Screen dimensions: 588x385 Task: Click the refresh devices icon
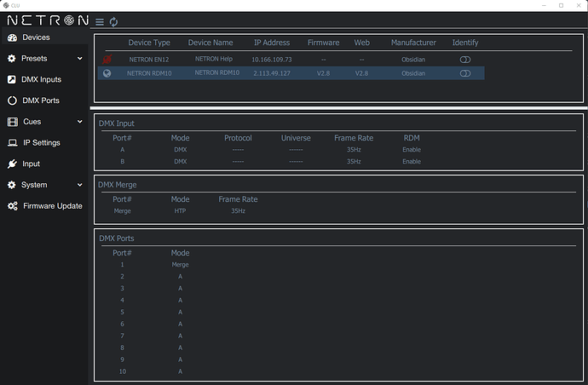click(113, 22)
